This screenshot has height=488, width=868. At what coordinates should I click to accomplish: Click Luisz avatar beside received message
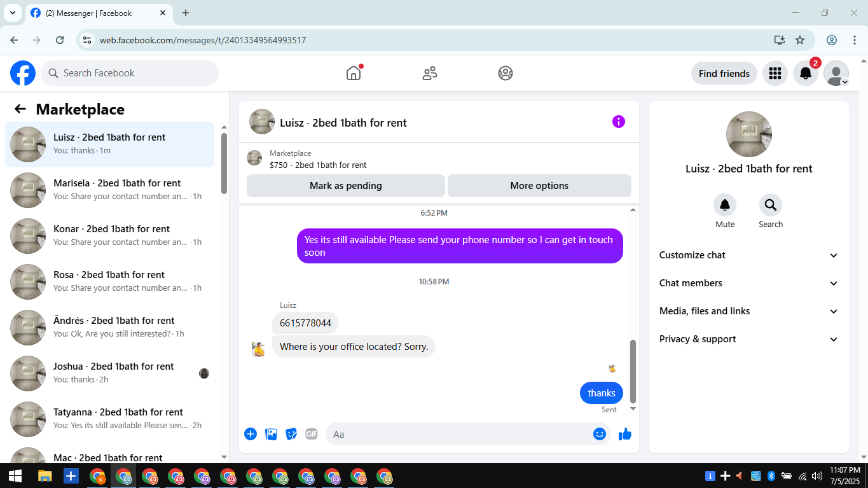coord(258,349)
